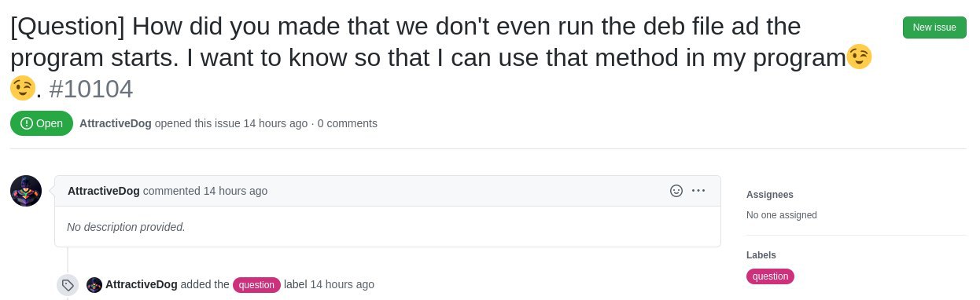Viewport: 980px width, 300px height.
Task: Click small AttractiveDog avatar in timeline event
Action: tap(94, 285)
